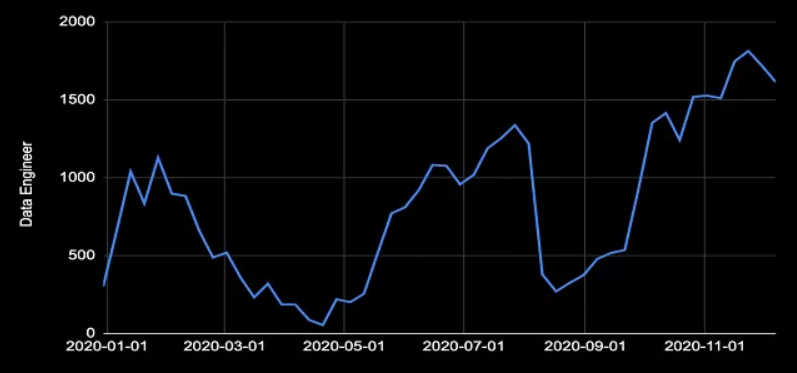Click the January peak above 1000
The width and height of the screenshot is (797, 373).
[x=158, y=157]
